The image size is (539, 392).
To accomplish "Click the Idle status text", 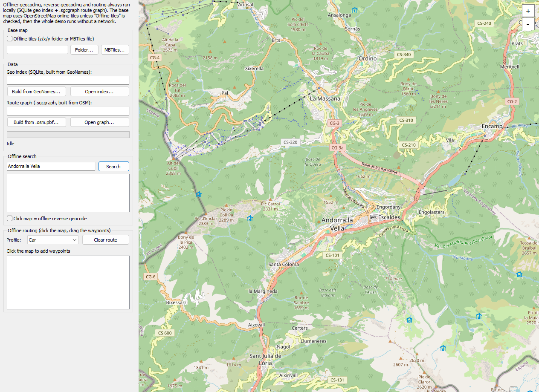I will tap(11, 144).
